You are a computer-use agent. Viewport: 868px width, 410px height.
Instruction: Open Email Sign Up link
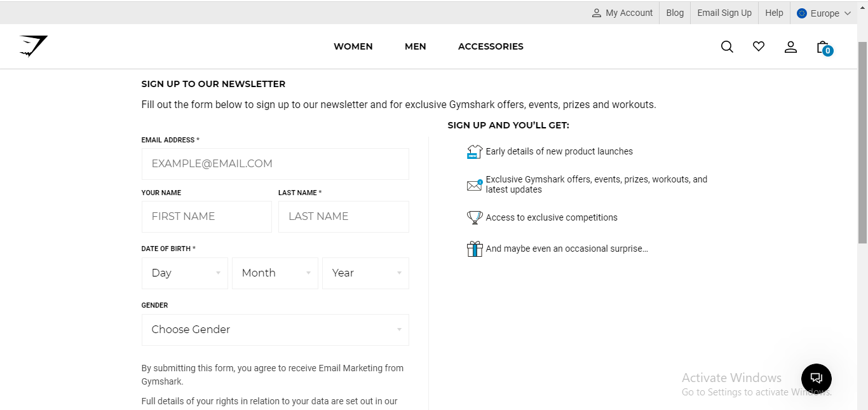(x=724, y=13)
